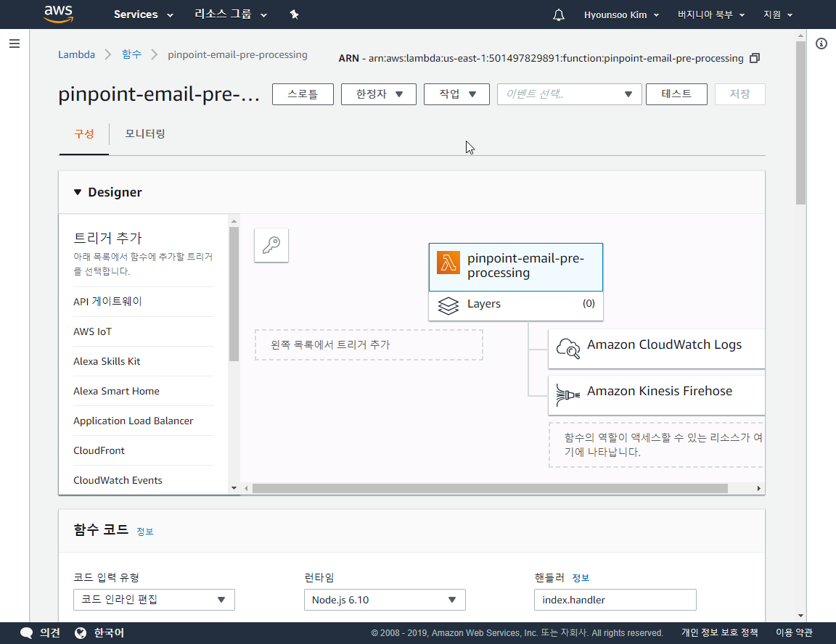Click the 함수 코드 정보 link

144,532
